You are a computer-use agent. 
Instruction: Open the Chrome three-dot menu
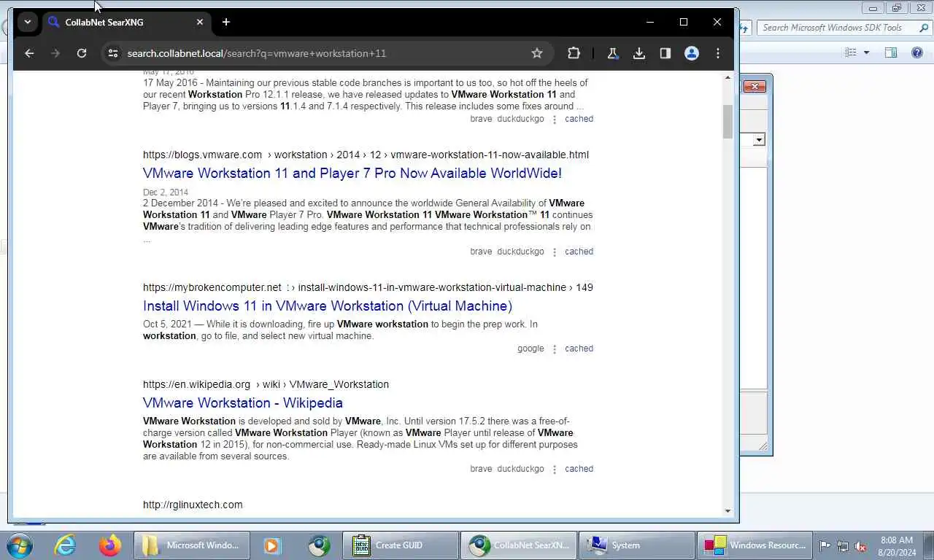[718, 53]
